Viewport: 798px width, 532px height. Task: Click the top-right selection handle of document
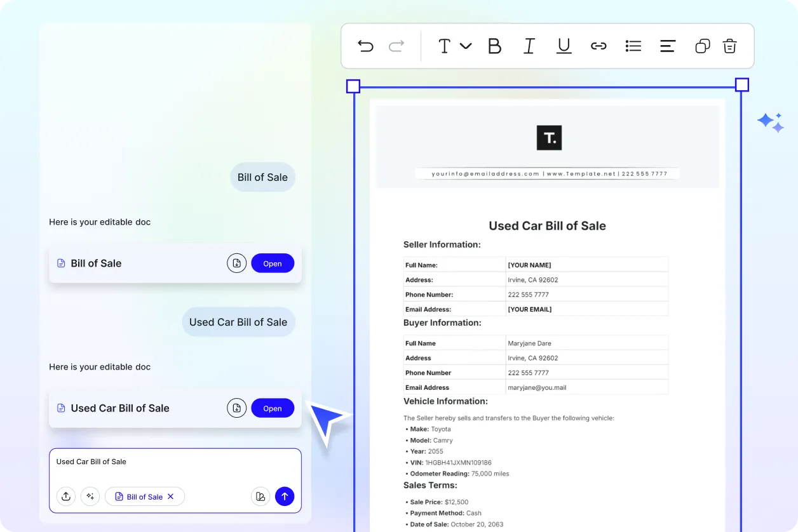tap(741, 85)
